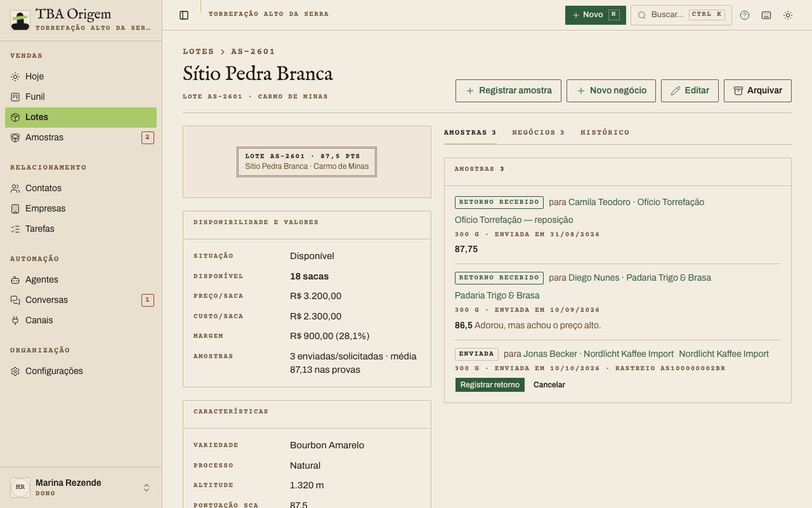Viewport: 812px width, 508px height.
Task: Click the green Novo button
Action: 595,15
